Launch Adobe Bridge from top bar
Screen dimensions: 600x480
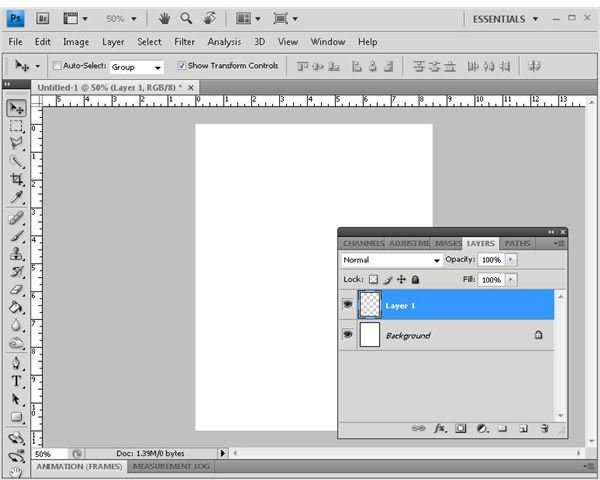[42, 18]
